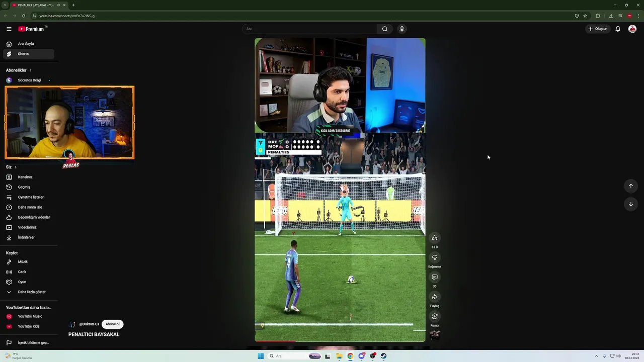Open the notifications bell
The width and height of the screenshot is (644, 362).
618,29
